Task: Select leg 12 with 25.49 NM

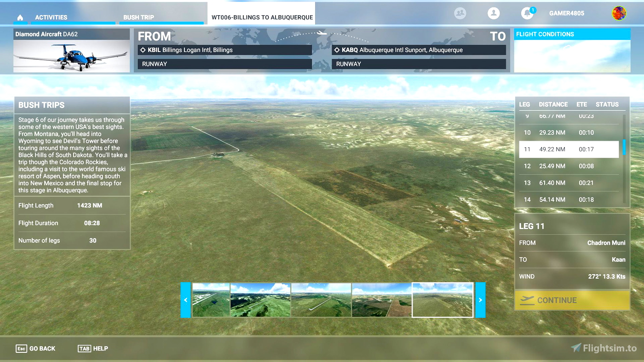Action: pyautogui.click(x=569, y=166)
